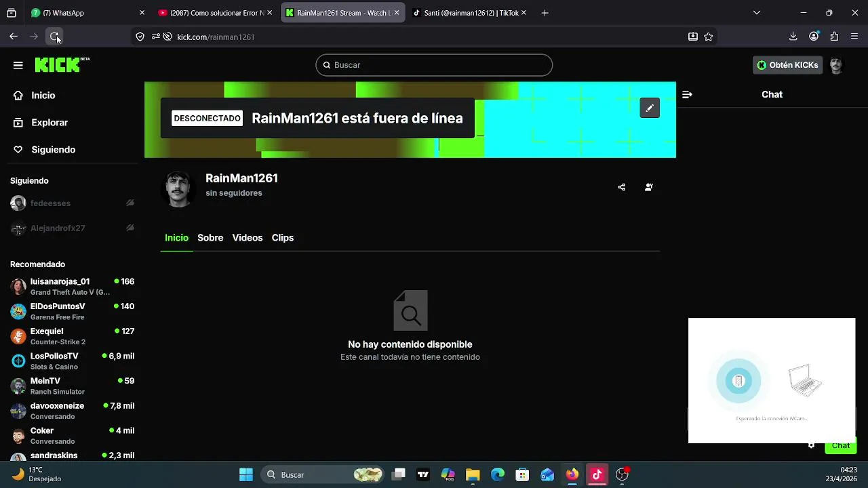Click the channel share icon
The height and width of the screenshot is (488, 868).
click(x=622, y=187)
